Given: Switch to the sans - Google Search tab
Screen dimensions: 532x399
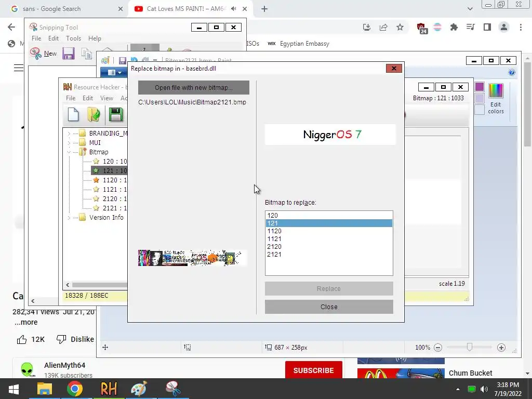Looking at the screenshot, I should point(64,9).
